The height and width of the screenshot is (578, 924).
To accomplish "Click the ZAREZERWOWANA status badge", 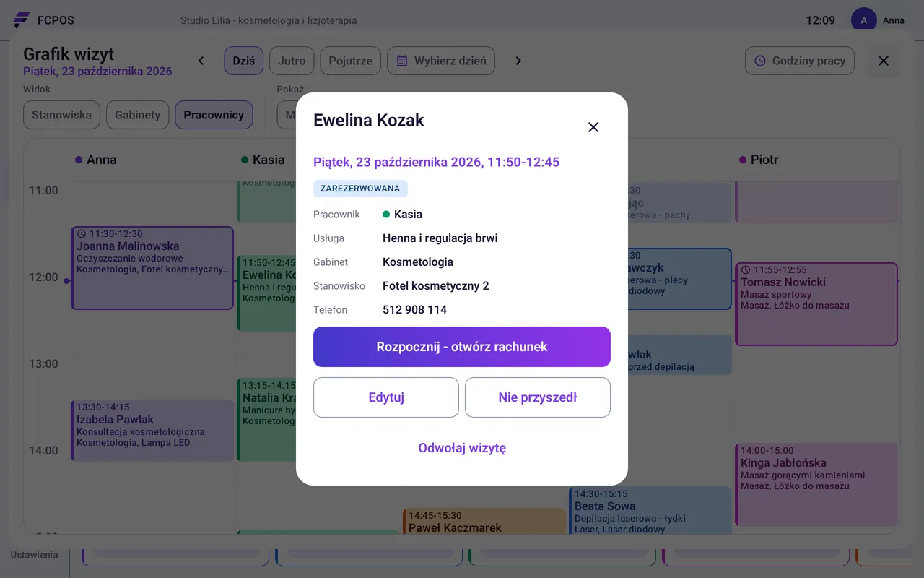I will point(360,189).
